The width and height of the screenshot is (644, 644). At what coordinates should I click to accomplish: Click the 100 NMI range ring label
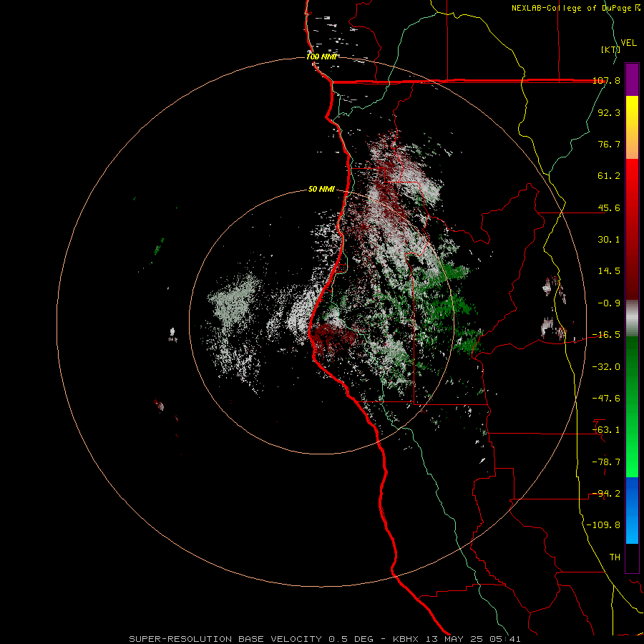321,57
